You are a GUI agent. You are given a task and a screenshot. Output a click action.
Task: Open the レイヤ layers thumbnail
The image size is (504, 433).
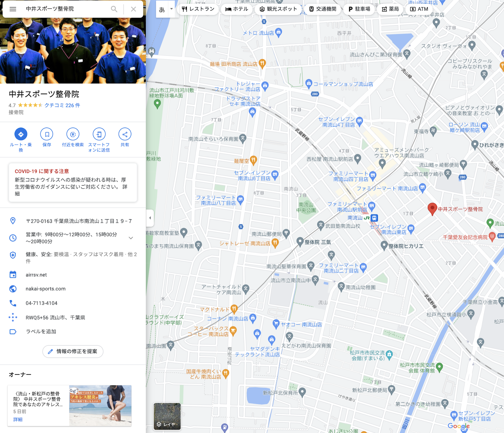(x=167, y=416)
